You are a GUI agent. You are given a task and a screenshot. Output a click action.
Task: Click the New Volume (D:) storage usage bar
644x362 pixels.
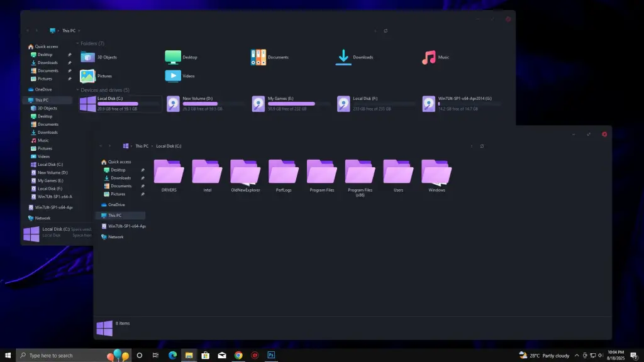click(x=200, y=103)
